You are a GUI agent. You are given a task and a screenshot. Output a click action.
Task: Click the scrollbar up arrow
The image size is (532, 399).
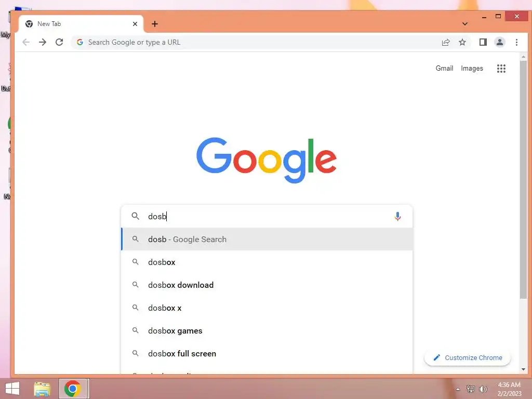click(x=523, y=57)
